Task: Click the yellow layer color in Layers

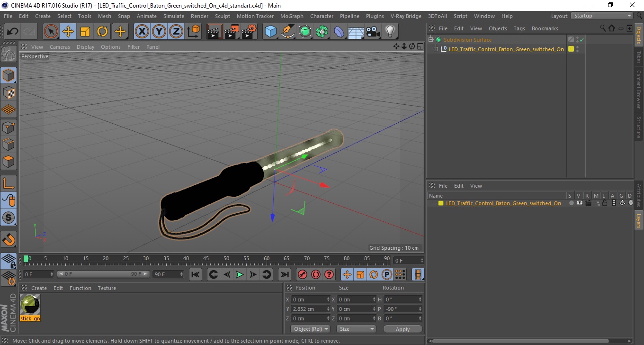Action: point(441,203)
